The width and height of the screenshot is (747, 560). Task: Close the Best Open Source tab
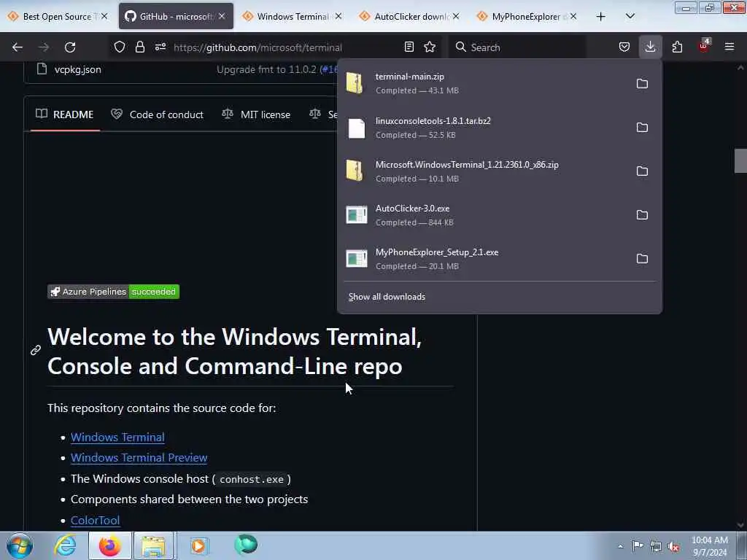[104, 16]
